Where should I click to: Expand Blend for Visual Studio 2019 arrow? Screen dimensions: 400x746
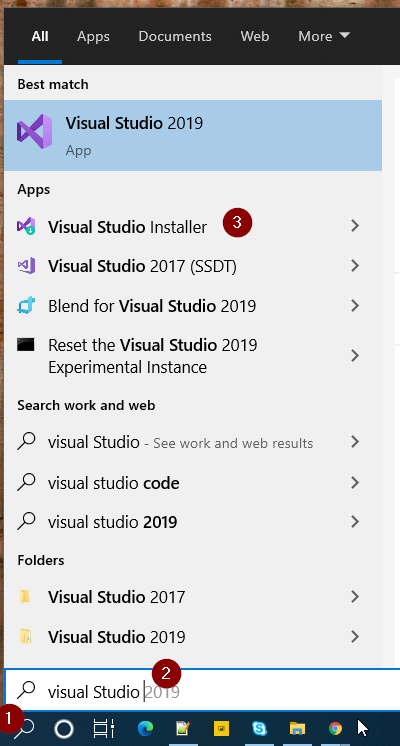355,305
